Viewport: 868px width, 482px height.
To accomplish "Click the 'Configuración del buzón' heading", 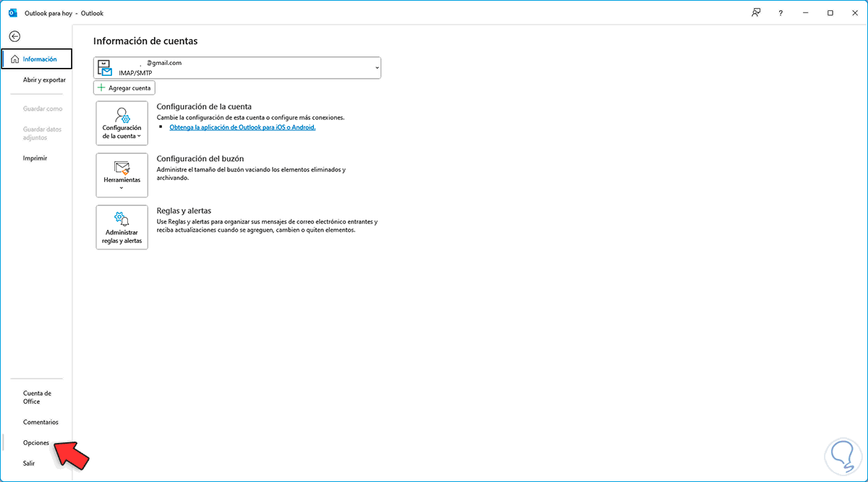I will coord(200,158).
